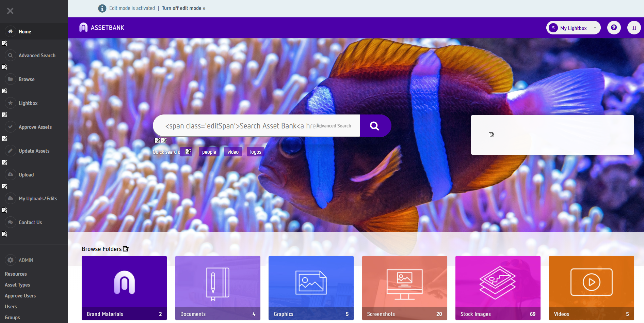Click the edit icon below Upload
Viewport: 644px width, 323px height.
(4, 186)
